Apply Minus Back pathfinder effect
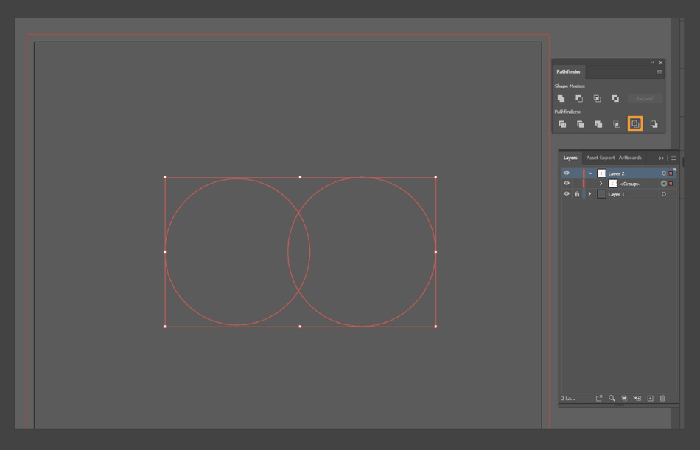Viewport: 700px width, 450px height. point(654,124)
